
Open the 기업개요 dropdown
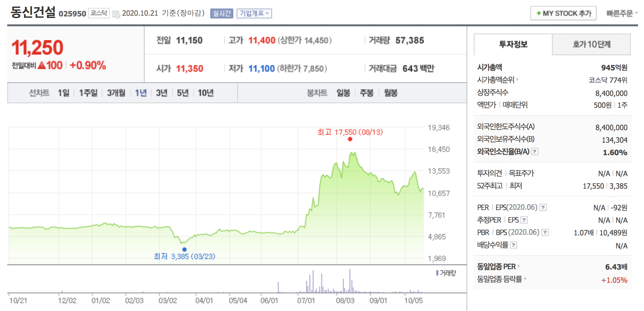[254, 13]
